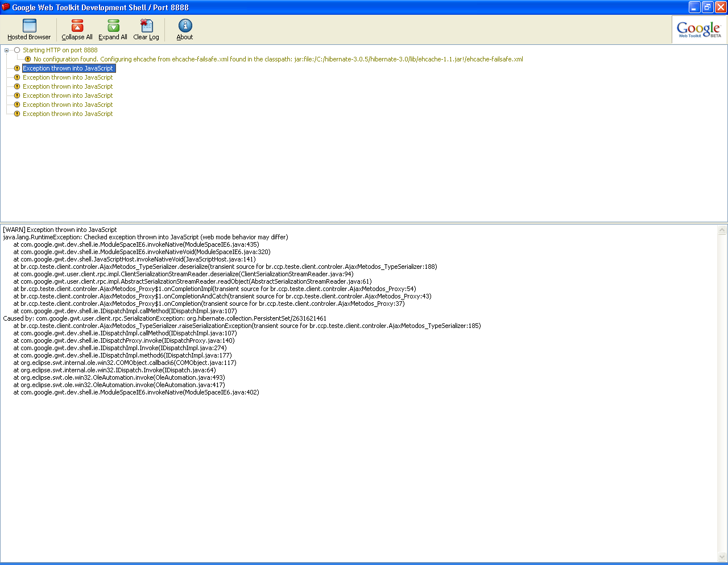This screenshot has width=728, height=565.
Task: Click stack line 'JavaScriptHost.java:141'
Action: (135, 259)
